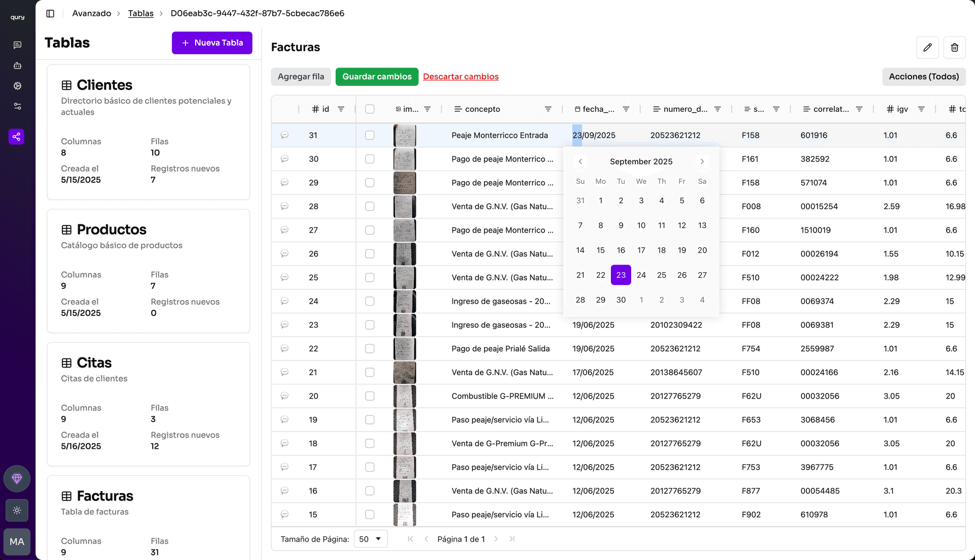
Task: Check the checkbox for row 20
Action: click(x=370, y=396)
